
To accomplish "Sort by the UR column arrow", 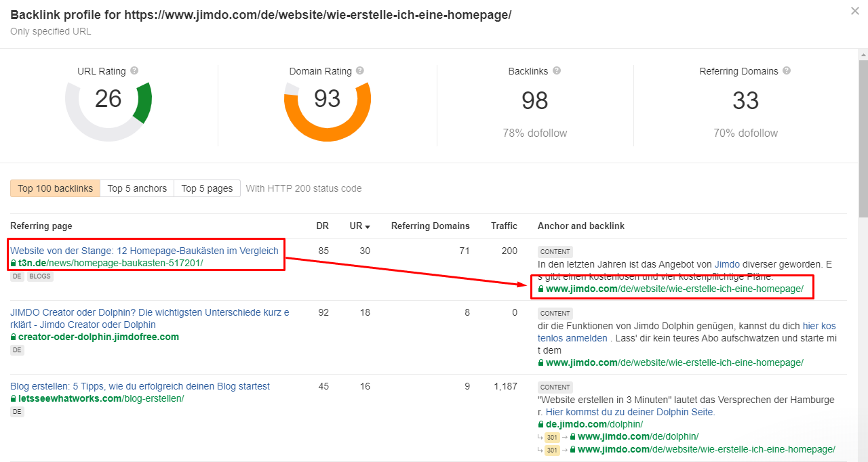I will (x=368, y=226).
